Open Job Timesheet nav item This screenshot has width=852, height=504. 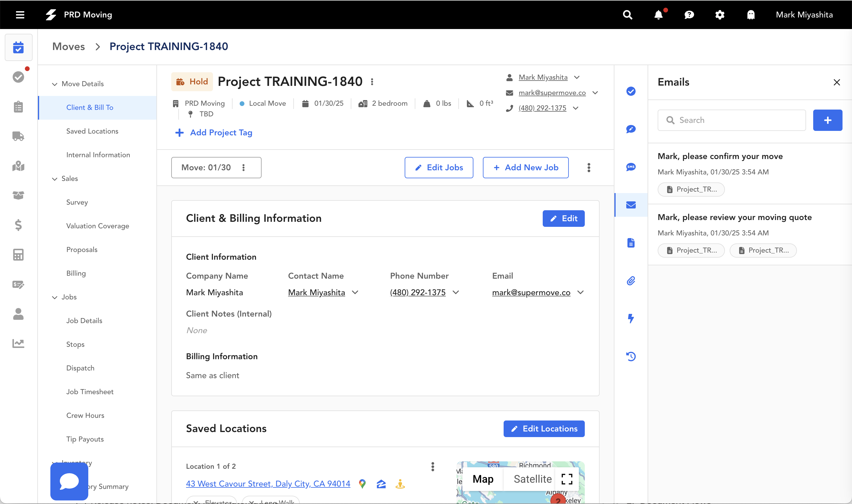pyautogui.click(x=90, y=392)
